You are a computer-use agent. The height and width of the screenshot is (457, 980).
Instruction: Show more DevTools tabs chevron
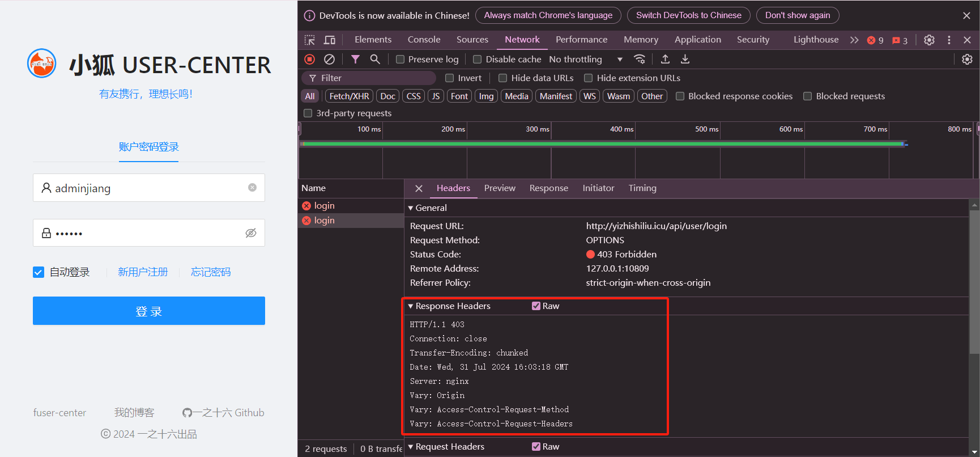[x=854, y=40]
